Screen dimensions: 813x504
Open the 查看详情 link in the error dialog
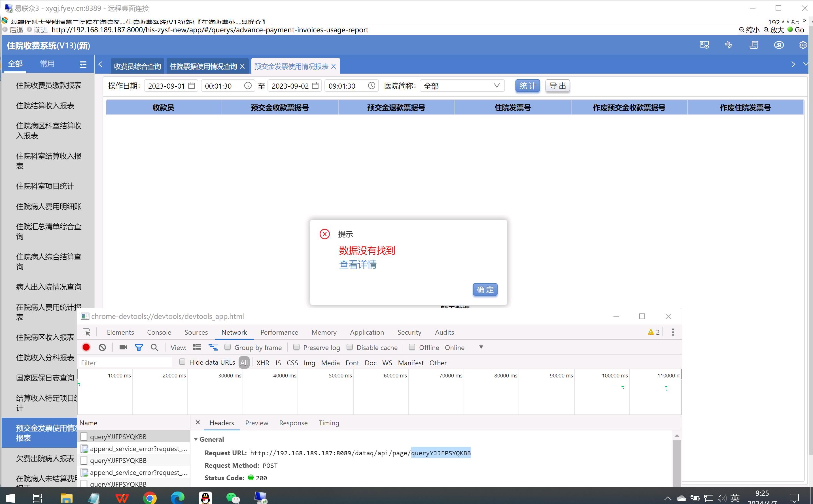pyautogui.click(x=358, y=265)
